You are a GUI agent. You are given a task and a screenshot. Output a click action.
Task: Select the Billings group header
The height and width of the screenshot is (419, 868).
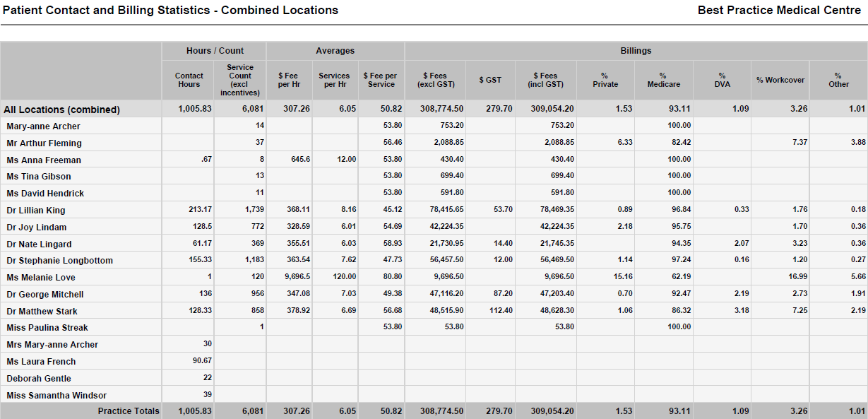(636, 51)
